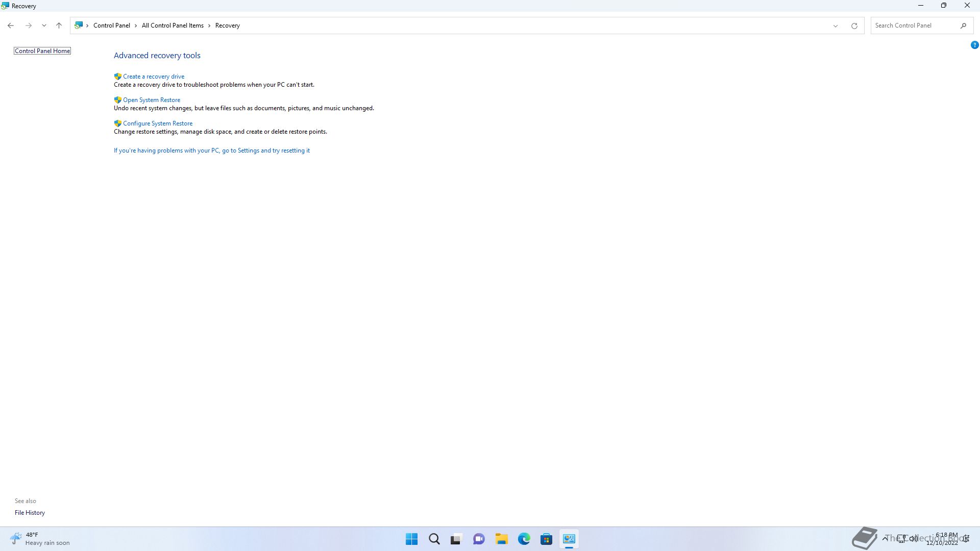Navigate to All Control Panel Items breadcrumb
The width and height of the screenshot is (980, 551).
click(173, 26)
